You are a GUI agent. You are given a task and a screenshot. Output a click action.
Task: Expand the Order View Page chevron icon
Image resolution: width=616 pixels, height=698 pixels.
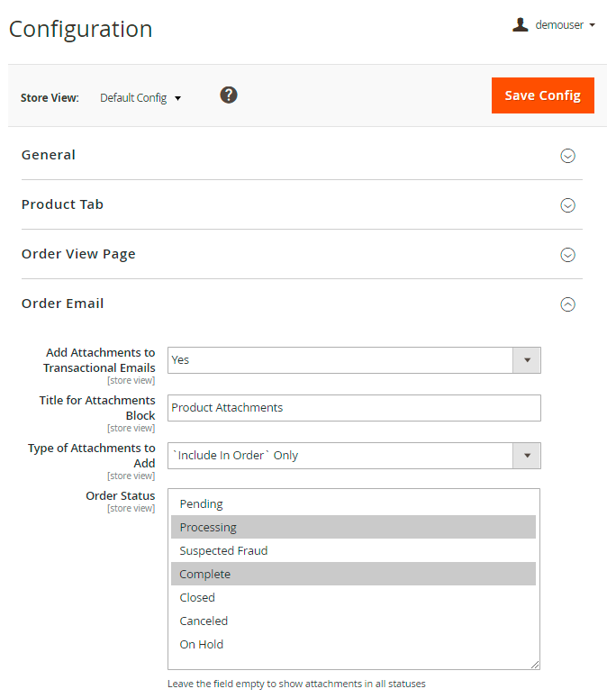567,255
